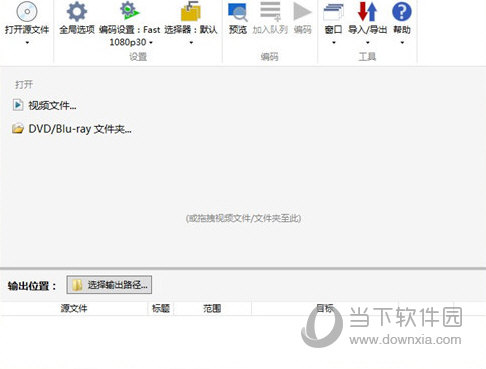Click the video file icon beside 视频文件
The height and width of the screenshot is (369, 486).
point(18,105)
